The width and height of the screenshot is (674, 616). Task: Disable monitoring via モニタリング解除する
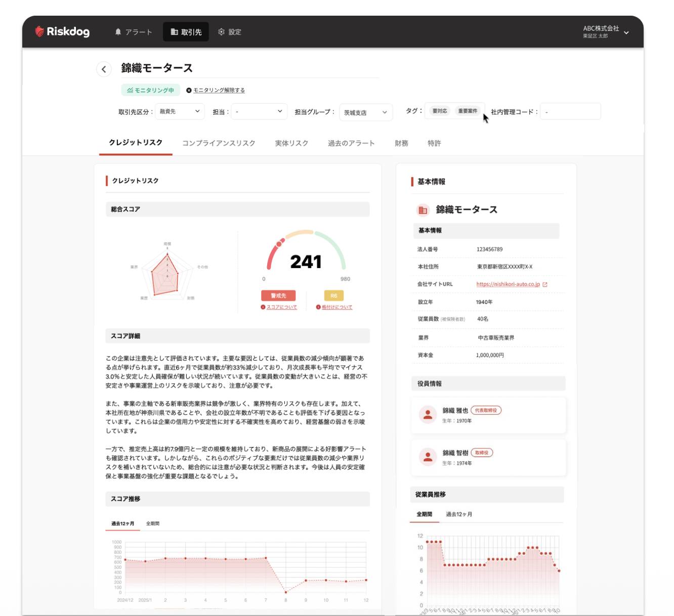point(219,90)
